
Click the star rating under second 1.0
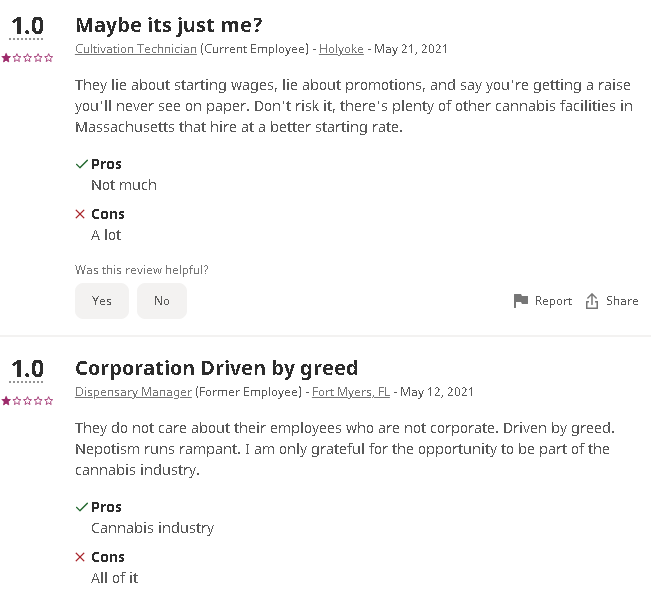(x=28, y=401)
